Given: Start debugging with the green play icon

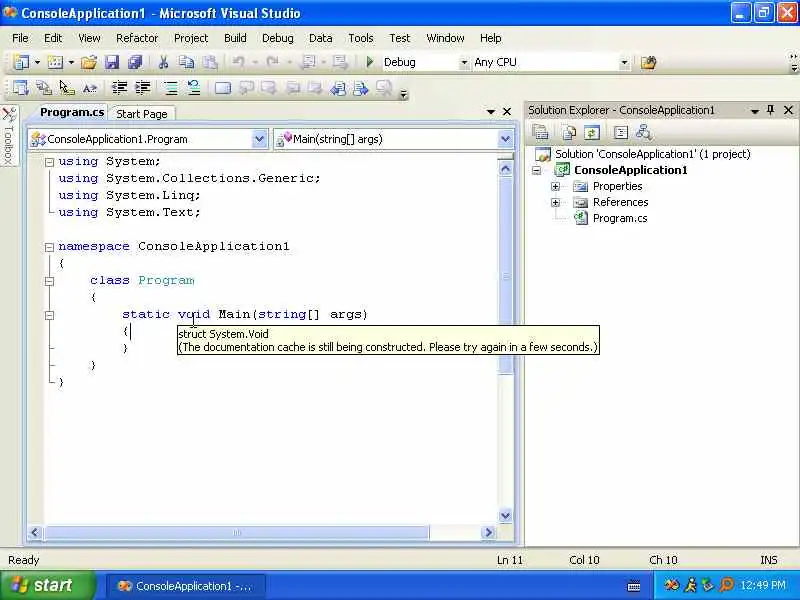Looking at the screenshot, I should (370, 62).
